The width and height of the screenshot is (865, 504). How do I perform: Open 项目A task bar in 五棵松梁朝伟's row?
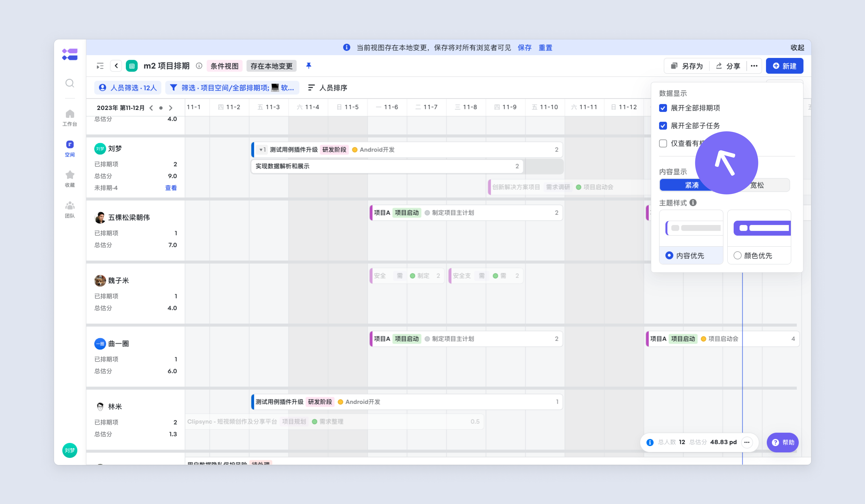[466, 213]
